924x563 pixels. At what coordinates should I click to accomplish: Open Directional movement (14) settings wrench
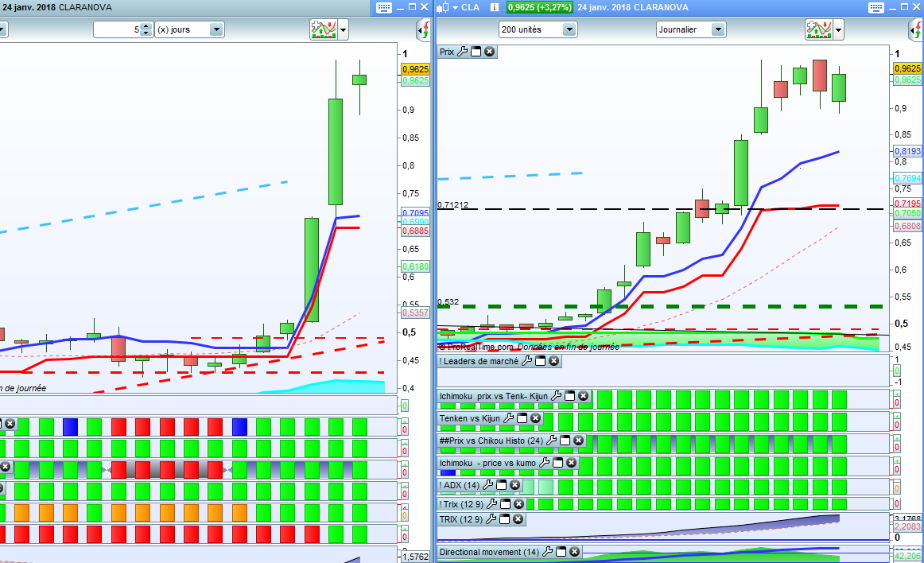pyautogui.click(x=547, y=552)
